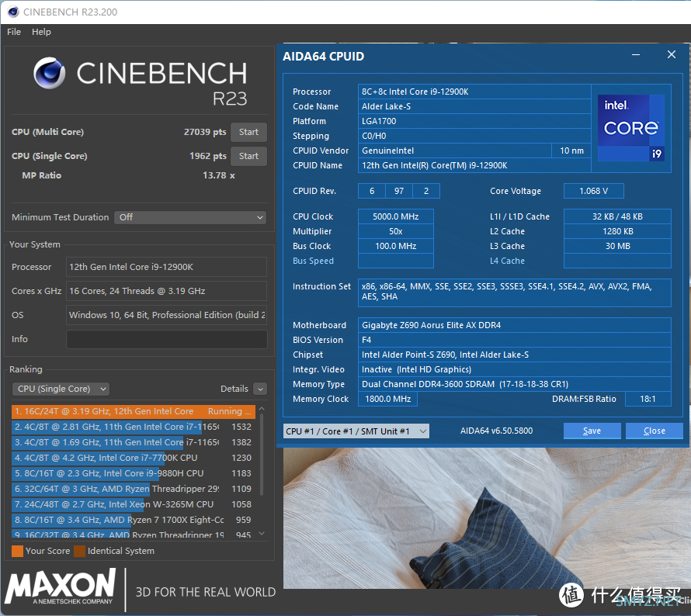Image resolution: width=691 pixels, height=616 pixels.
Task: Click the 10 nm process value
Action: pos(571,151)
